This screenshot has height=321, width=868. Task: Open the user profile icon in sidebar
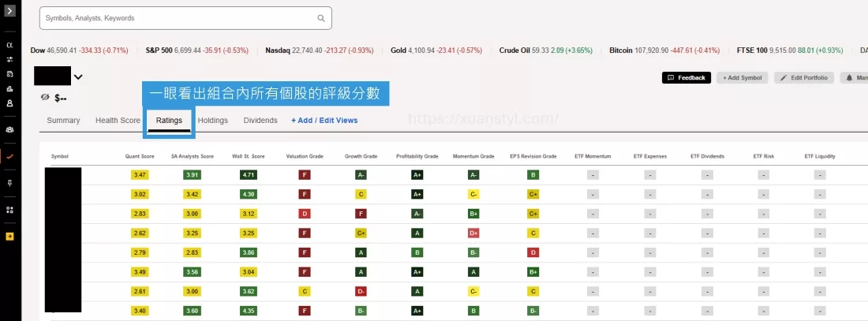tap(9, 103)
